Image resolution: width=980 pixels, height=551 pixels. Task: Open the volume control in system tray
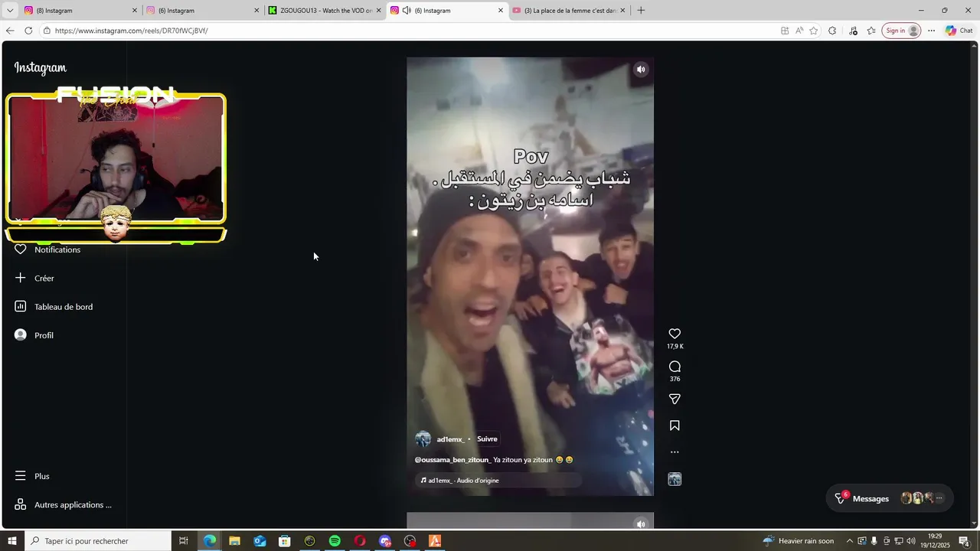point(911,541)
